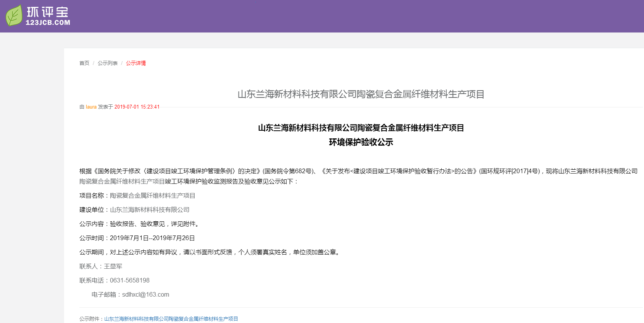Click the gray page title heading
The width and height of the screenshot is (644, 323).
pos(361,94)
